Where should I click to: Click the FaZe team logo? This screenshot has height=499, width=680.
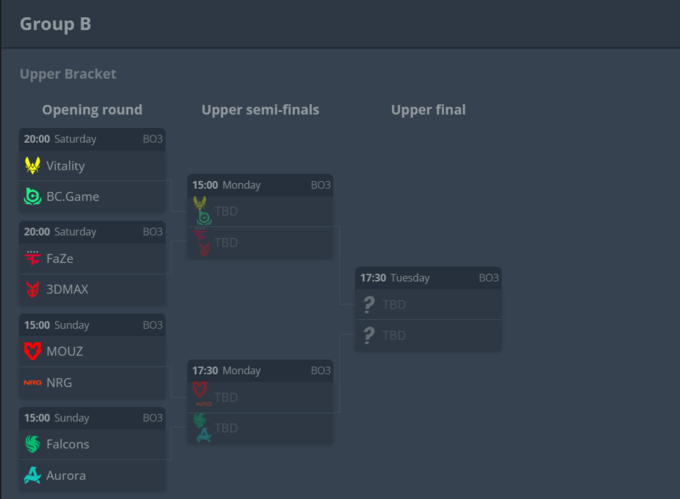tap(33, 258)
